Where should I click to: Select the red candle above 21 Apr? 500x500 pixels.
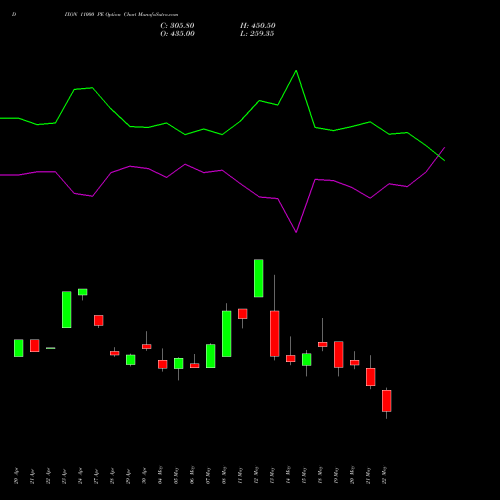[x=34, y=346]
